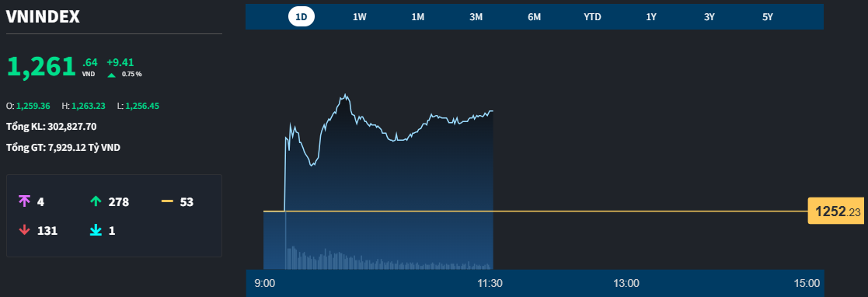
Task: Click the volume bars under the chart
Action: [x=389, y=258]
